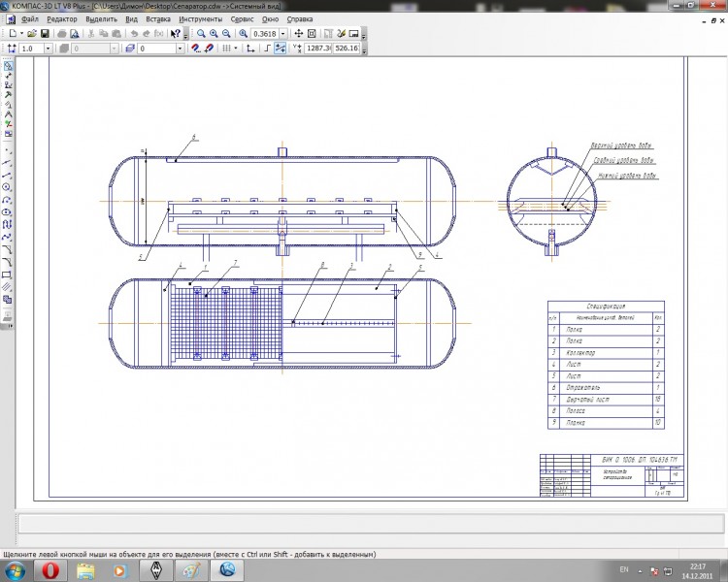Open the layers manager icon

click(x=130, y=48)
